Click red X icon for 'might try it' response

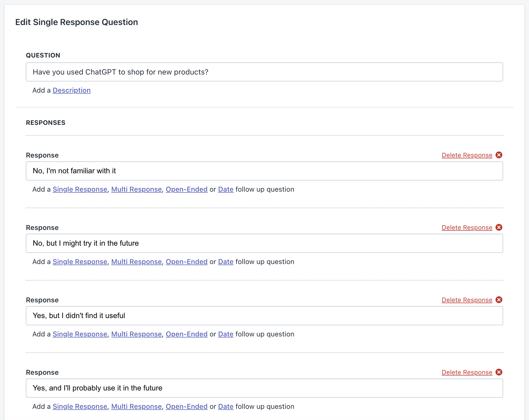[x=499, y=227]
